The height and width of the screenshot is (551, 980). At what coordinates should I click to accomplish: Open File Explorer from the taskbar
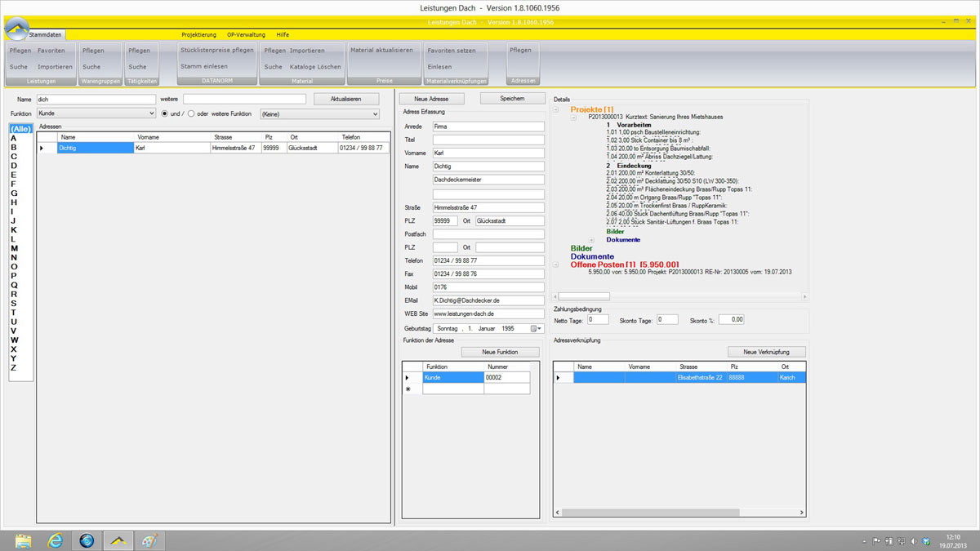[x=23, y=540]
